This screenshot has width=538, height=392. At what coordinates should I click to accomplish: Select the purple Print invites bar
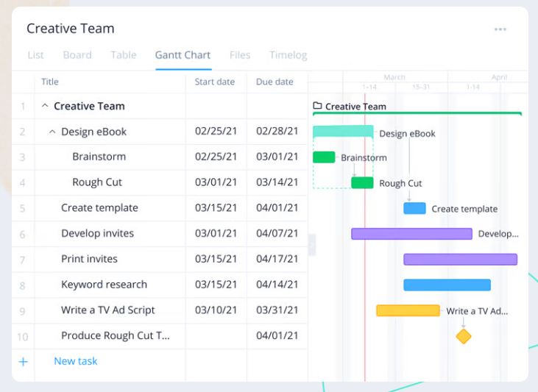click(x=461, y=260)
